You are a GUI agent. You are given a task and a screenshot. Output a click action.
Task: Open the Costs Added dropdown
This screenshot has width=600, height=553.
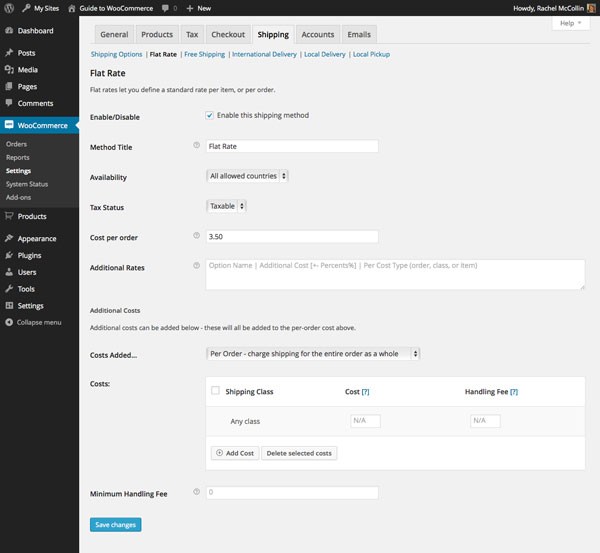313,354
